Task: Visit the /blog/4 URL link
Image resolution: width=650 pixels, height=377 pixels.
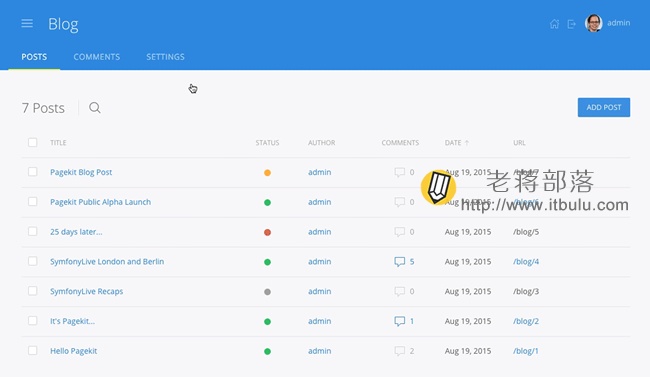Action: 526,262
